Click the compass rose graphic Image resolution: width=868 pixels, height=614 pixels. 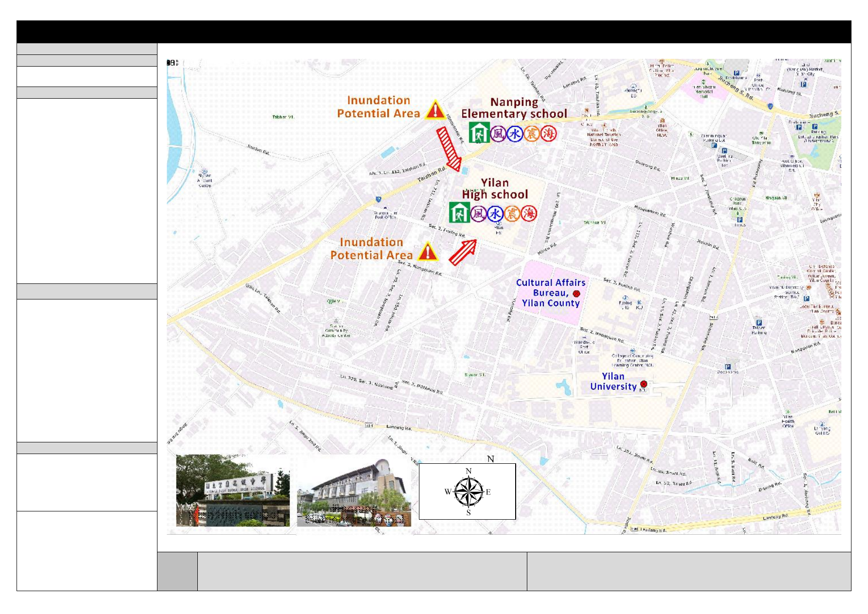click(469, 491)
